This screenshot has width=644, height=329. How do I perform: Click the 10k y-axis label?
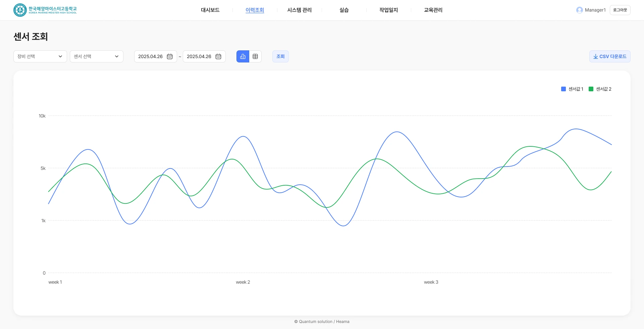(42, 116)
